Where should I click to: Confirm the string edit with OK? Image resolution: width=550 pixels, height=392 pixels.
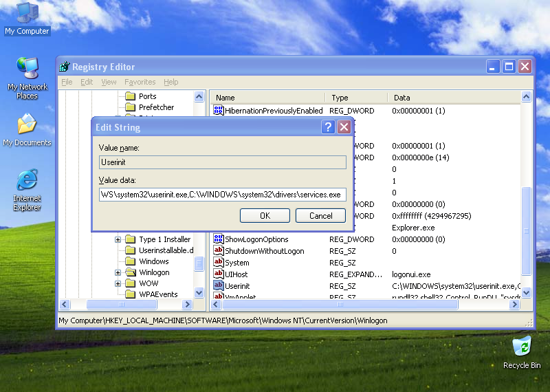pos(265,215)
